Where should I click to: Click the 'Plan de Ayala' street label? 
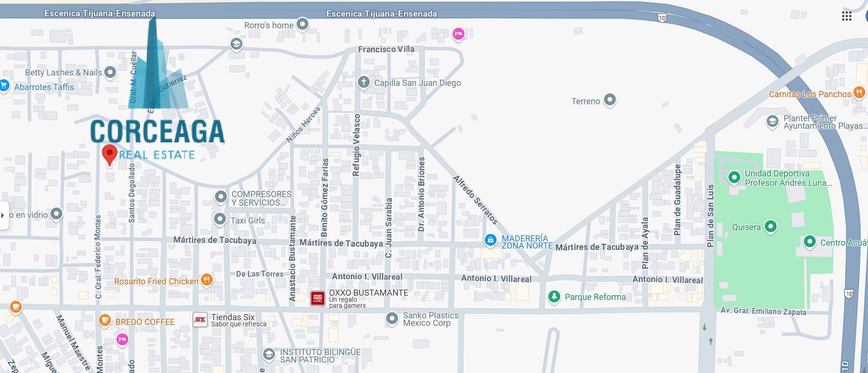point(645,243)
